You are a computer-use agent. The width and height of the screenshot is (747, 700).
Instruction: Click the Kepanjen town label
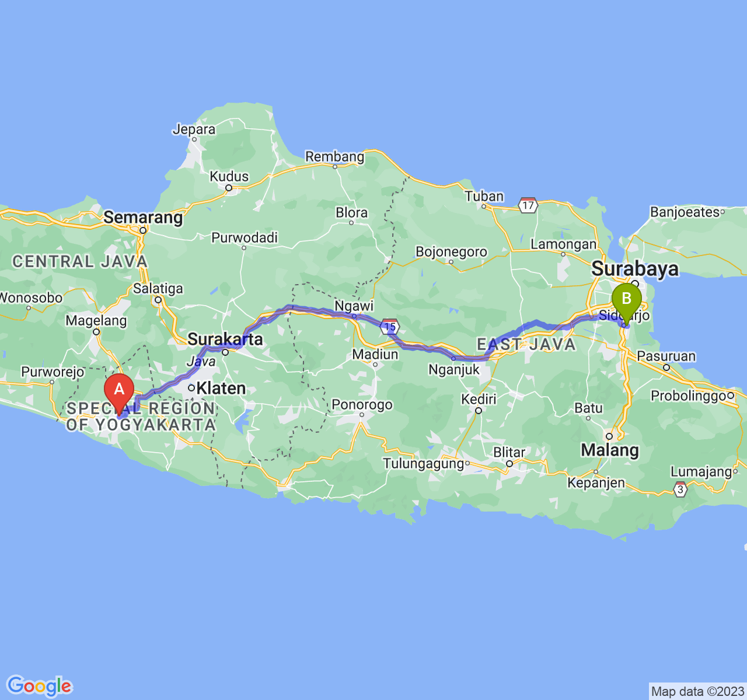[x=596, y=483]
